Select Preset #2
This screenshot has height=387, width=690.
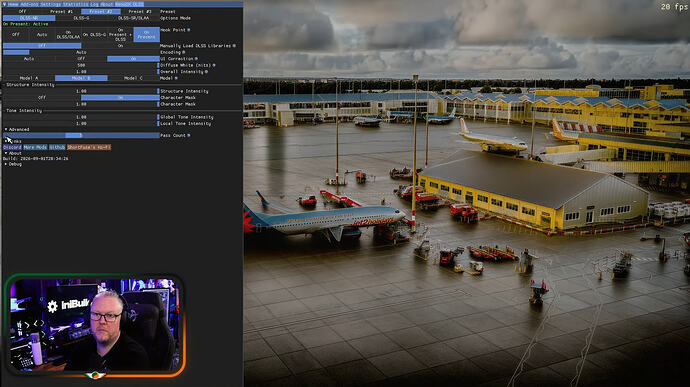pos(100,11)
